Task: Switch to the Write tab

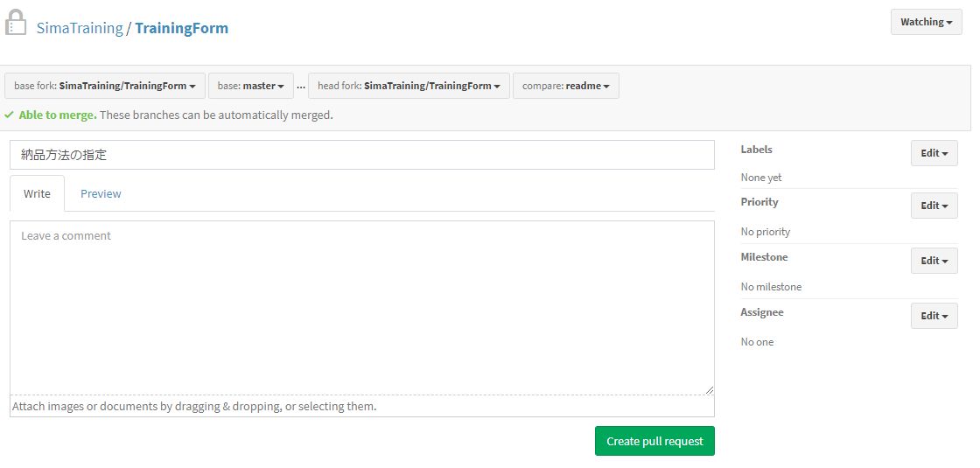Action: pyautogui.click(x=37, y=193)
